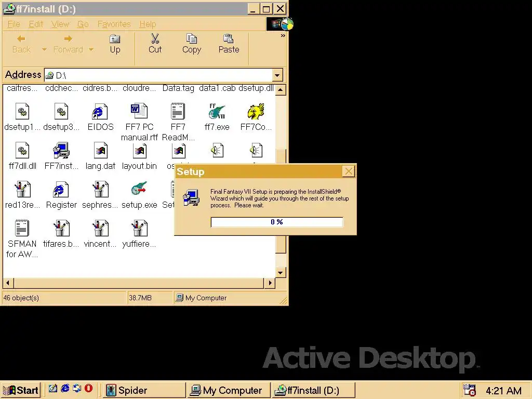
Task: Click the 4:21 AM system clock
Action: (x=503, y=391)
